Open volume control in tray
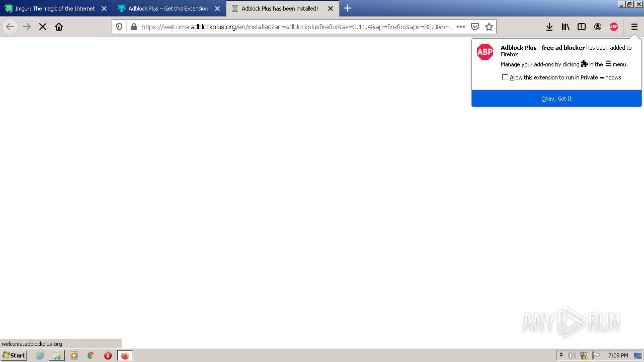This screenshot has width=644, height=362. pos(572,355)
